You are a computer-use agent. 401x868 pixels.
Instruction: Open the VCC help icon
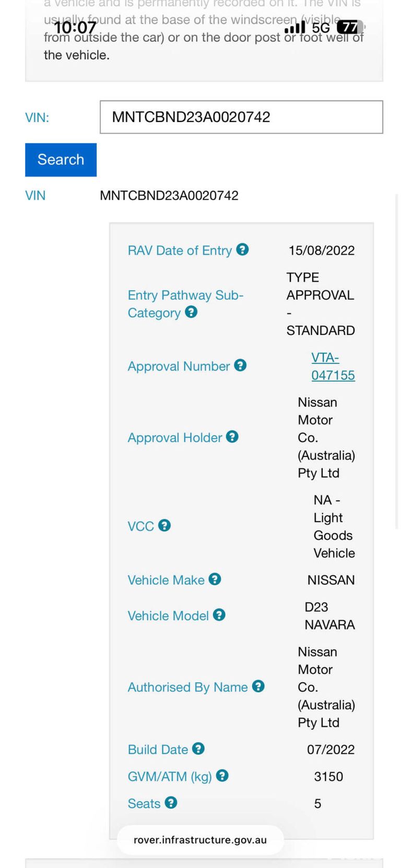tap(164, 525)
